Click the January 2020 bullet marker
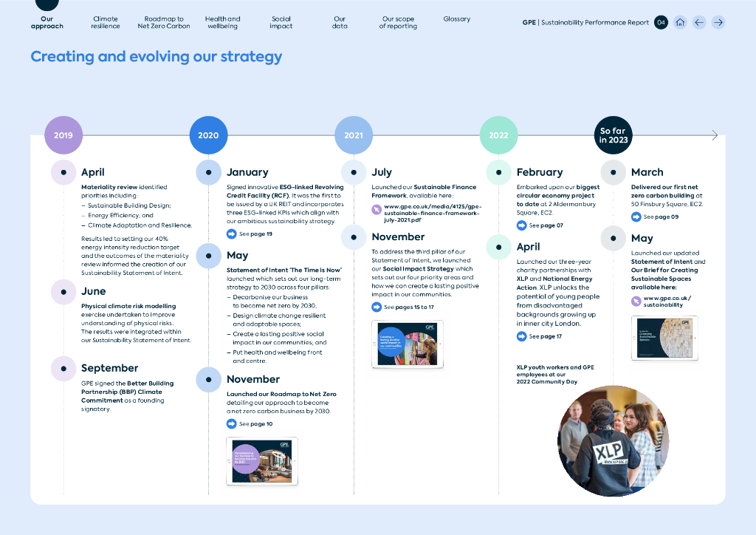This screenshot has width=756, height=535. tap(209, 172)
